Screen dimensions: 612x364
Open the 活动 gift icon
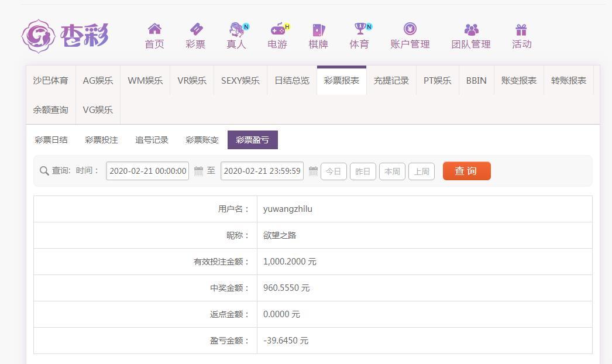521,30
